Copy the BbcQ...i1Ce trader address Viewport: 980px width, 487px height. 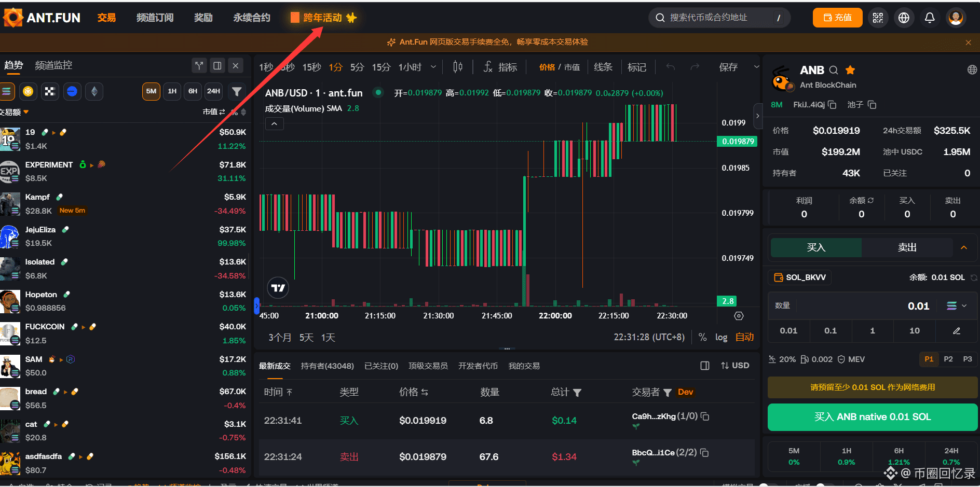704,453
